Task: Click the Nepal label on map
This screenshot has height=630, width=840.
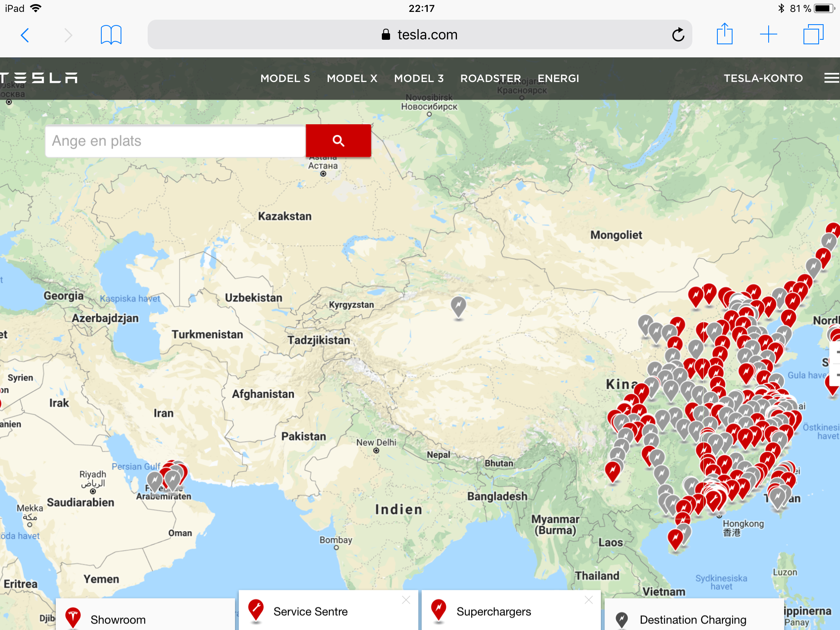Action: tap(438, 454)
